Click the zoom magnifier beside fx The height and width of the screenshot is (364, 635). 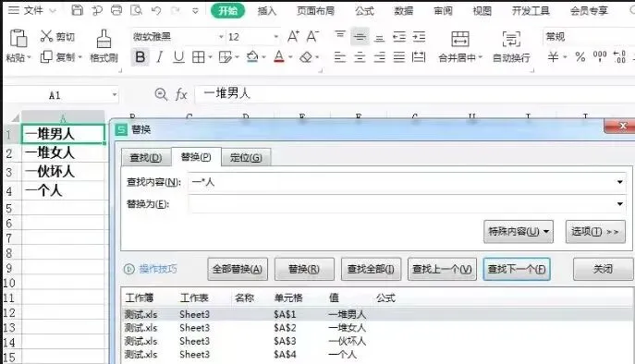click(161, 94)
